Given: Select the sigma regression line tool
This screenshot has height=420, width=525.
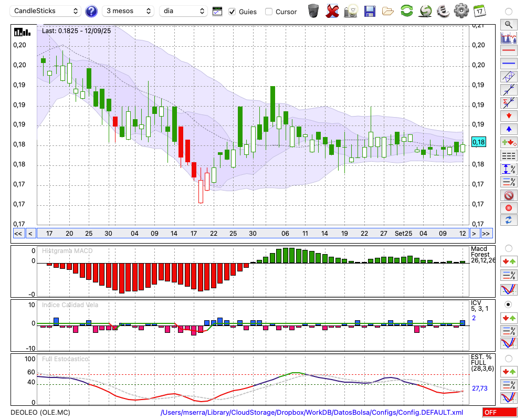Looking at the screenshot, I should click(509, 103).
